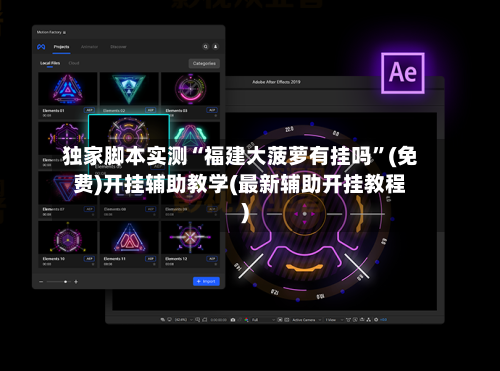Click Always Preview This View icon in After Effects
Viewport: 500px width, 371px height.
coord(163,320)
